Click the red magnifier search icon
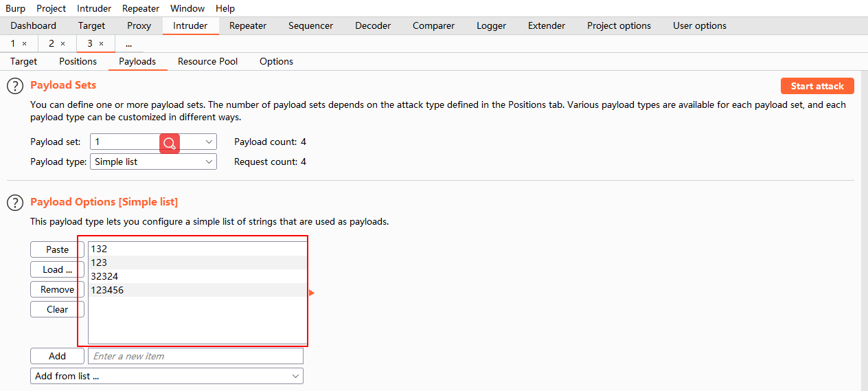Image resolution: width=868 pixels, height=391 pixels. 170,143
